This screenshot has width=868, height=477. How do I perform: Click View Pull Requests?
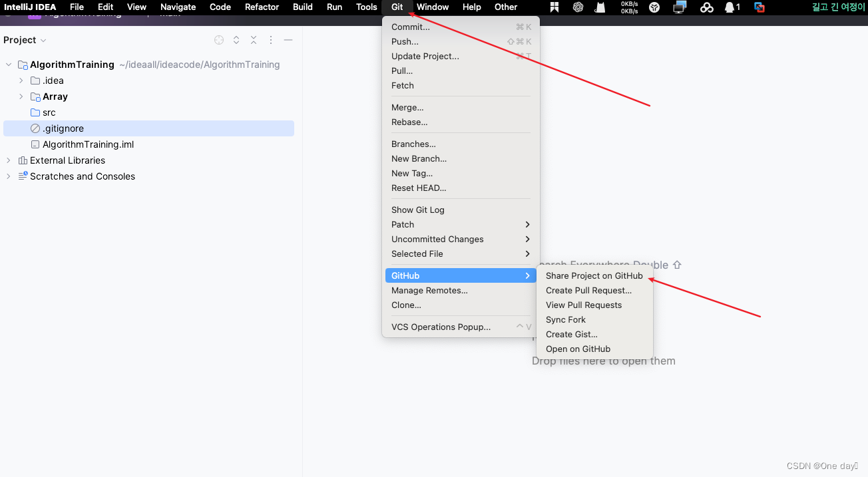pyautogui.click(x=594, y=305)
